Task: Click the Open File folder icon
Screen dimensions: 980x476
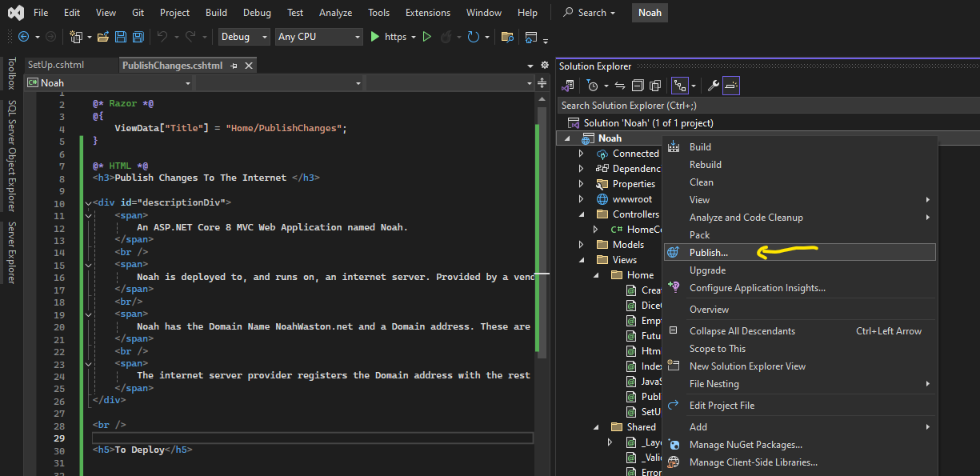Action: click(x=103, y=37)
